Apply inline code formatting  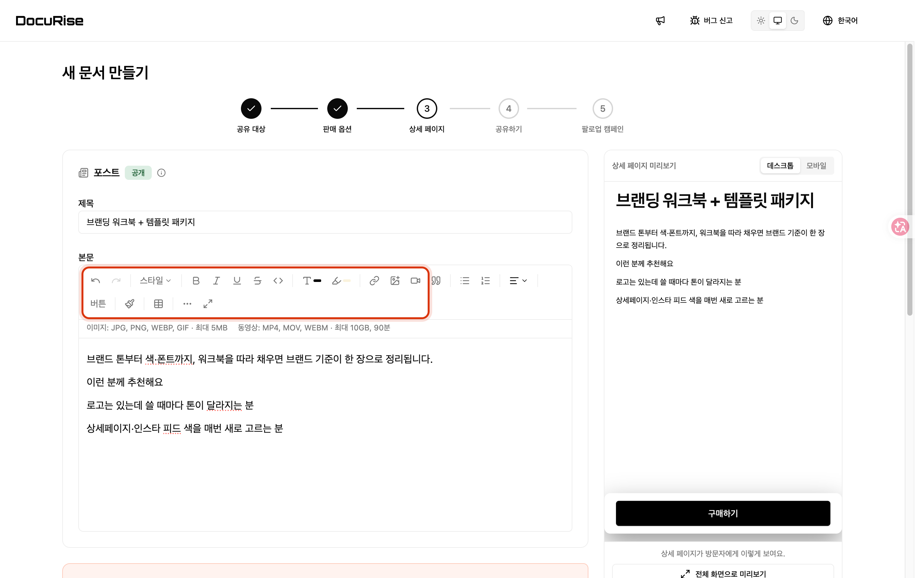click(x=278, y=281)
